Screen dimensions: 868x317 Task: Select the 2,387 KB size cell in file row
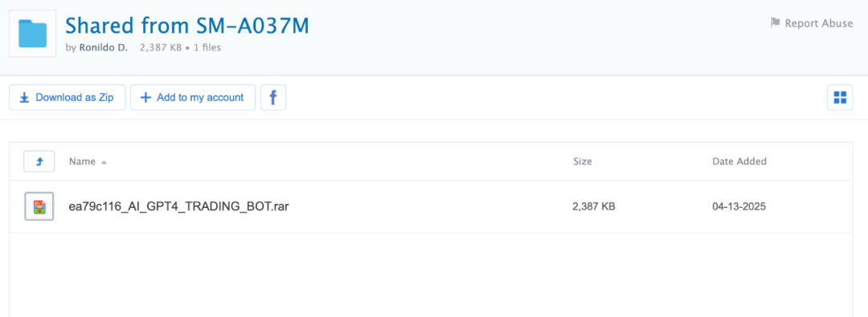point(594,207)
